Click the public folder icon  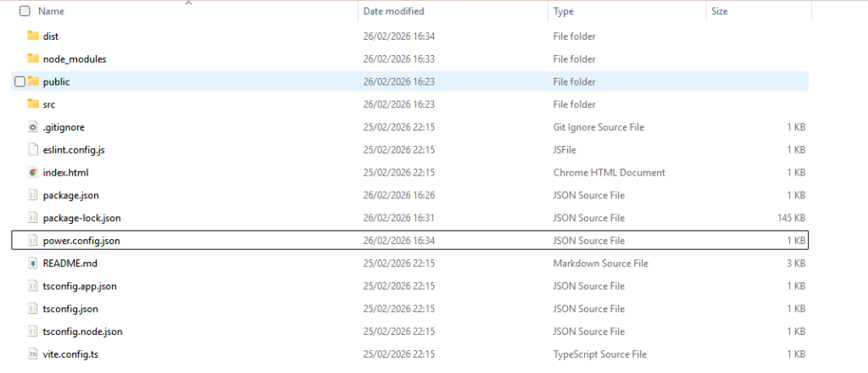(33, 81)
